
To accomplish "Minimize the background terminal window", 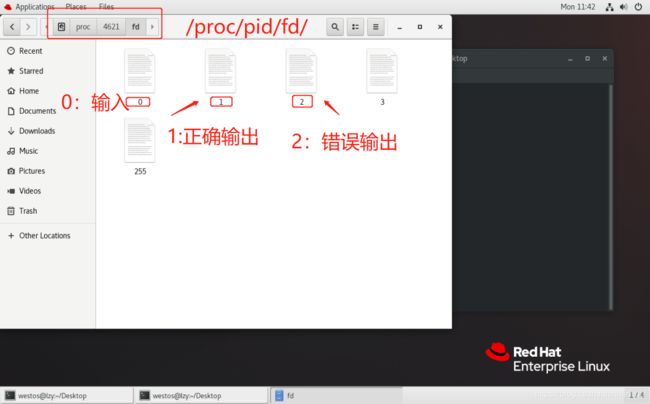I will point(570,59).
